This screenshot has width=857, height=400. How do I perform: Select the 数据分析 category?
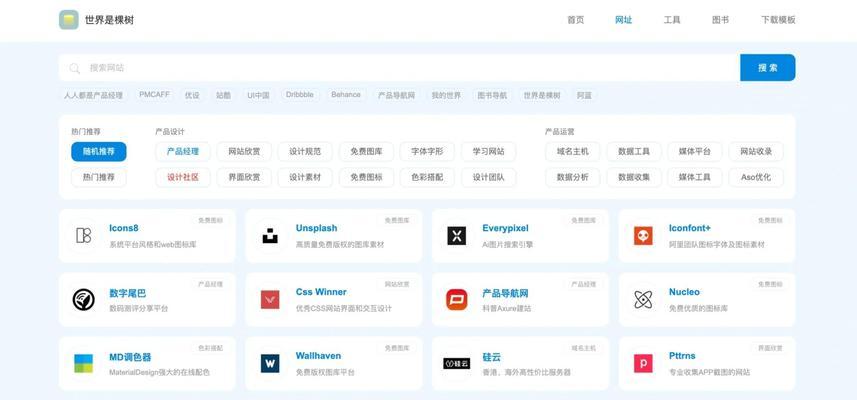pyautogui.click(x=573, y=177)
